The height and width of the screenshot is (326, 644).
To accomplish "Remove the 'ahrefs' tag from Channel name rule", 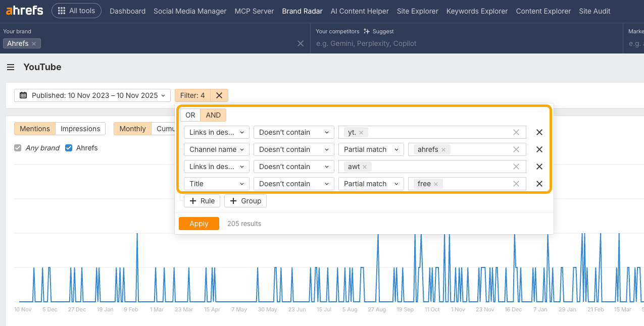I will click(x=443, y=149).
